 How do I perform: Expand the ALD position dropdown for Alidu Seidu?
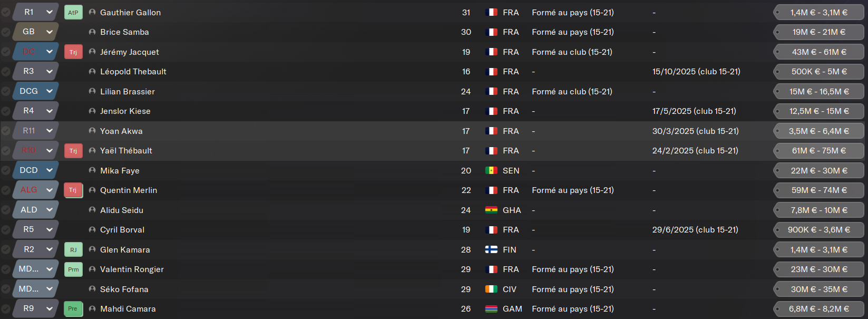49,210
